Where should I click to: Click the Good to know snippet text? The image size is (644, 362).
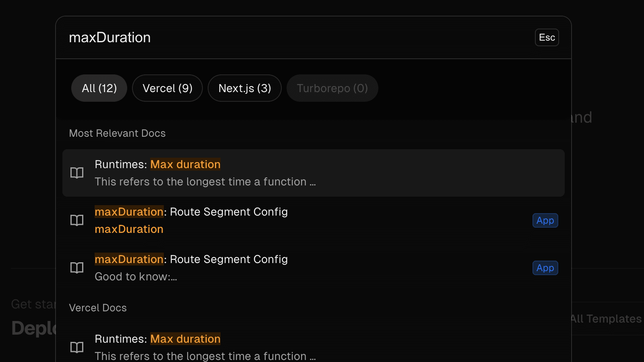[x=136, y=277]
